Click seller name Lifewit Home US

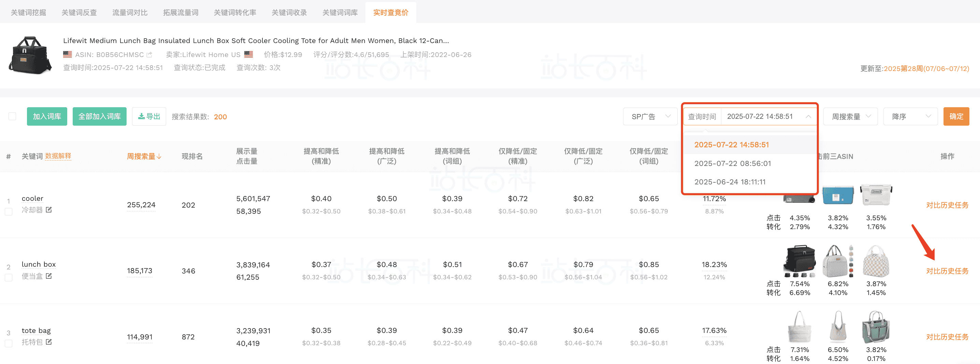click(x=211, y=55)
